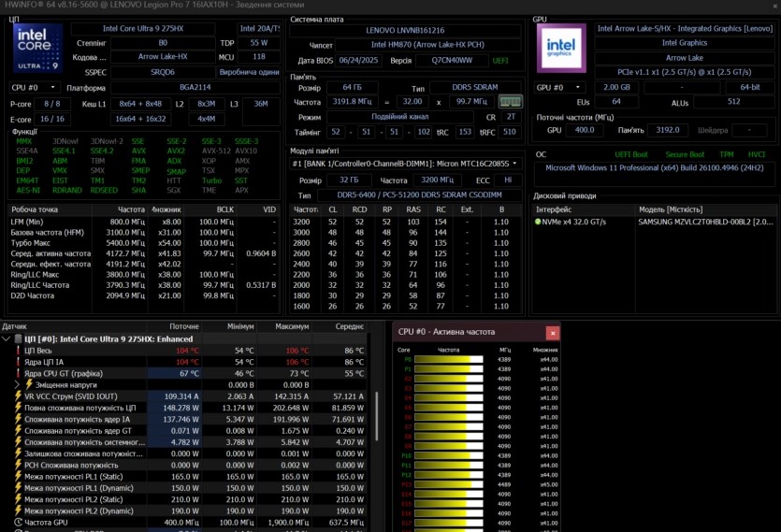Click the Максимум column header

[x=291, y=326]
